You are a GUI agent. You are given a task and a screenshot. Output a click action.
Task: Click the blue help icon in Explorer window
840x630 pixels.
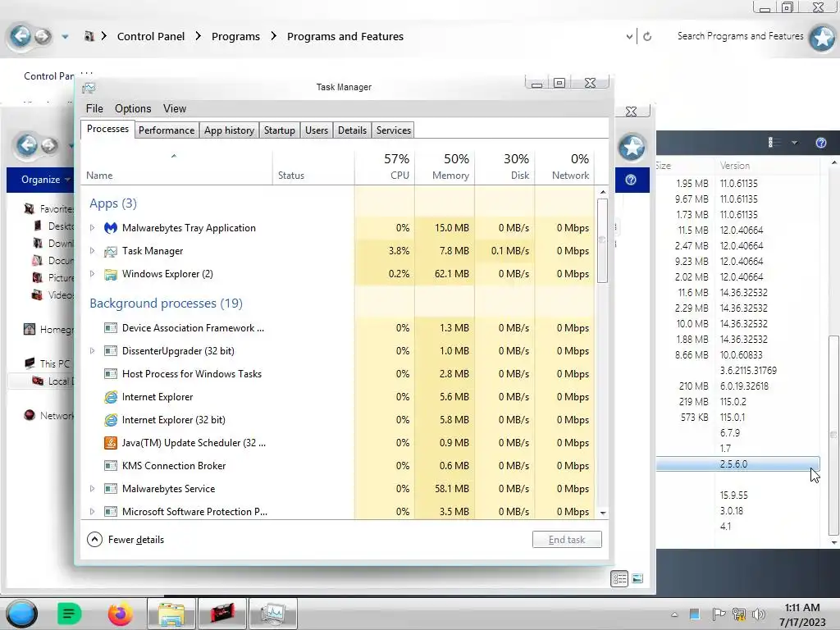pyautogui.click(x=631, y=180)
